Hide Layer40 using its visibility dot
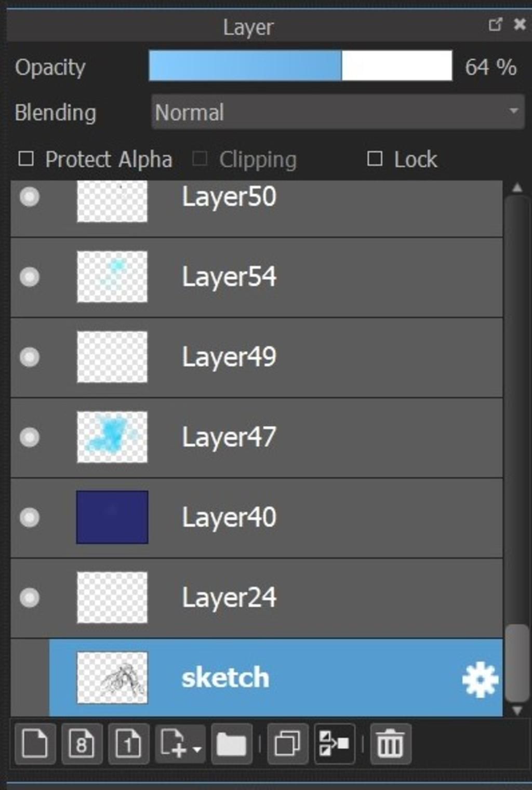The image size is (532, 790). (x=30, y=517)
